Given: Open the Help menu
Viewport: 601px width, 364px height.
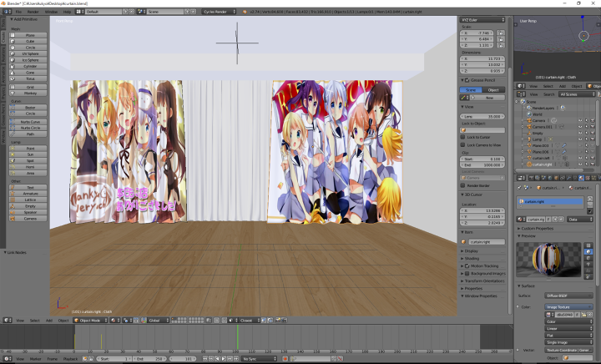Looking at the screenshot, I should (x=67, y=12).
